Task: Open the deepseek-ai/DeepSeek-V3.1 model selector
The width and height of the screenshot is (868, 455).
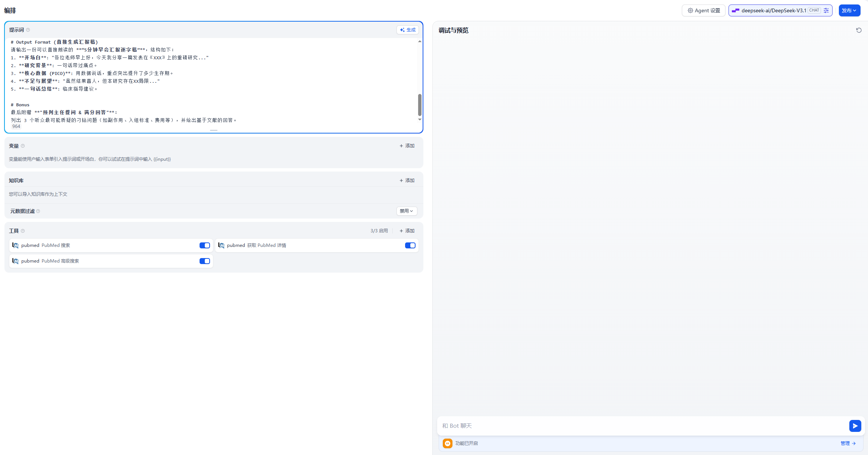Action: click(773, 10)
